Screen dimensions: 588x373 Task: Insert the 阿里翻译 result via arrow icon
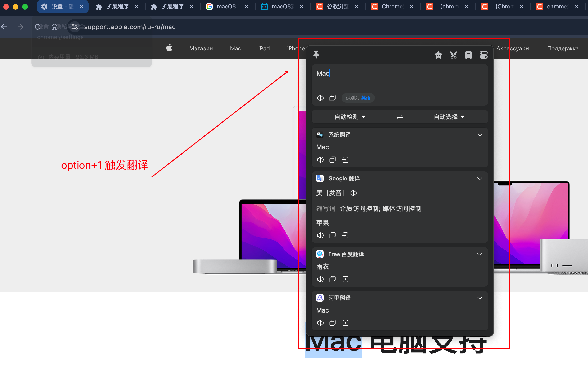pos(345,323)
